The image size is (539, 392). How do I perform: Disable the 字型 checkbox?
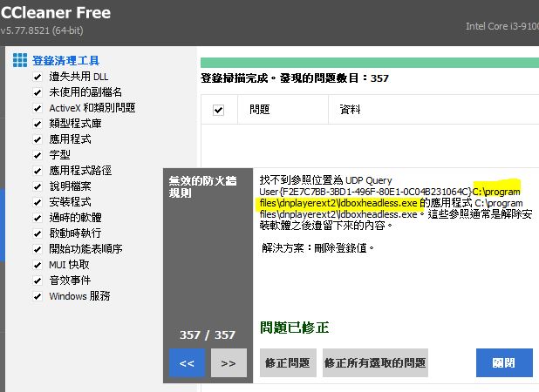(38, 155)
